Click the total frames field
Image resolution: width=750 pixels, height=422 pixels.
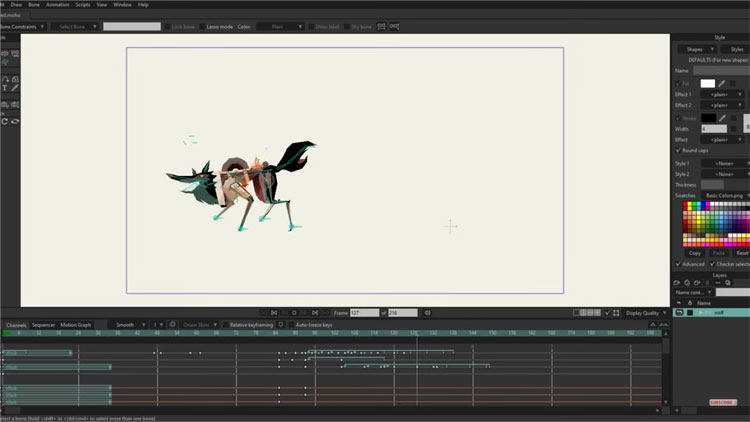tap(403, 313)
